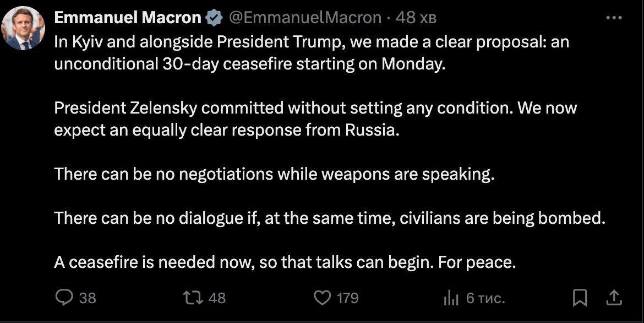644x323 pixels.
Task: Bookmark this post
Action: [x=580, y=298]
